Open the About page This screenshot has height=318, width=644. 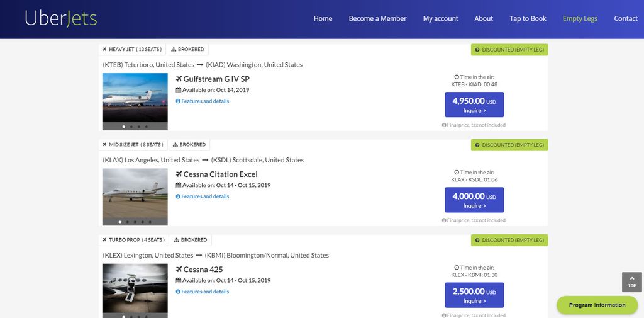(x=484, y=18)
